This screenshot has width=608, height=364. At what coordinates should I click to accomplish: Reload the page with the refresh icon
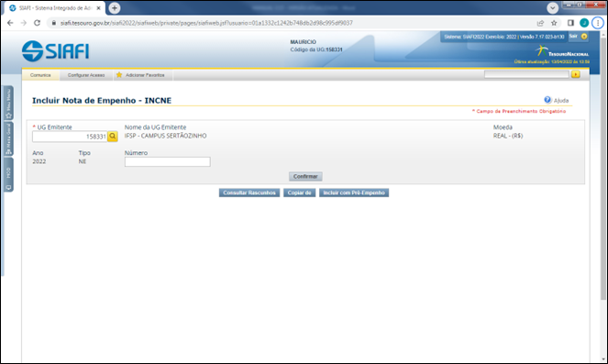[x=37, y=23]
